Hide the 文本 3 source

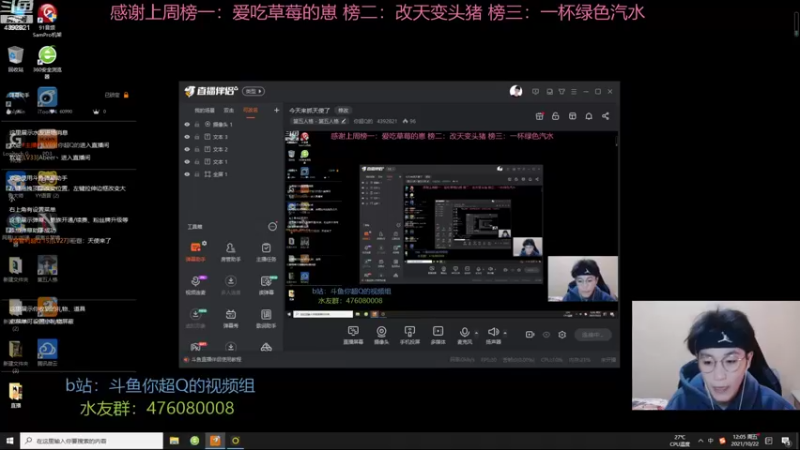[187, 137]
